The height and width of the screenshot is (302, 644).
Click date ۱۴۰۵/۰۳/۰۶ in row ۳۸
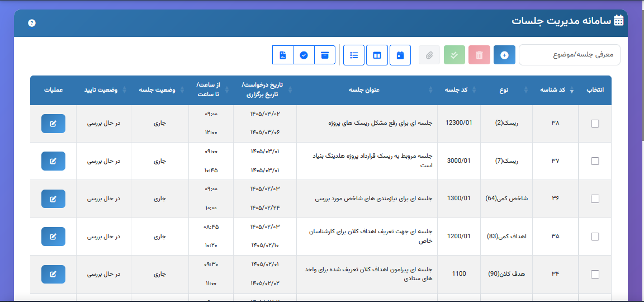click(265, 133)
